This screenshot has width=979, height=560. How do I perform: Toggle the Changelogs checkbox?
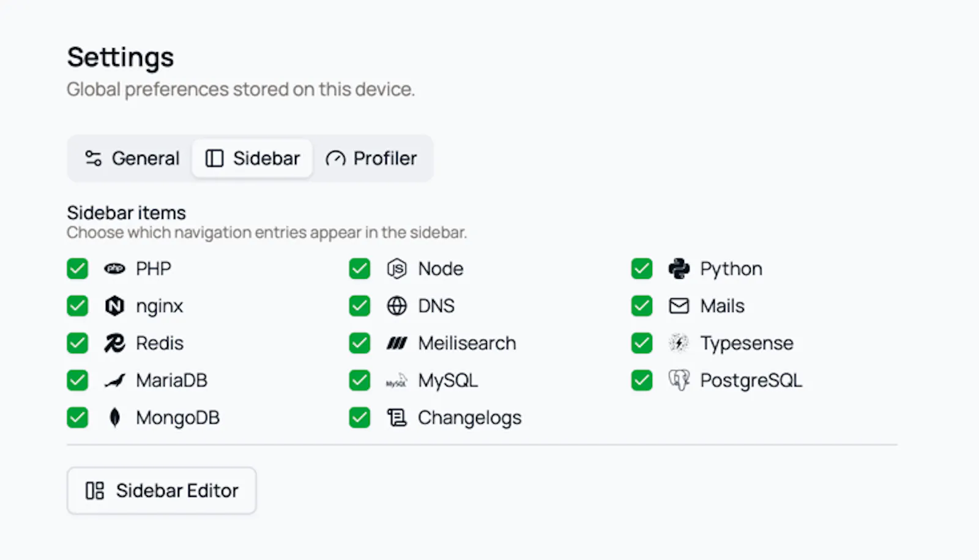pyautogui.click(x=360, y=418)
